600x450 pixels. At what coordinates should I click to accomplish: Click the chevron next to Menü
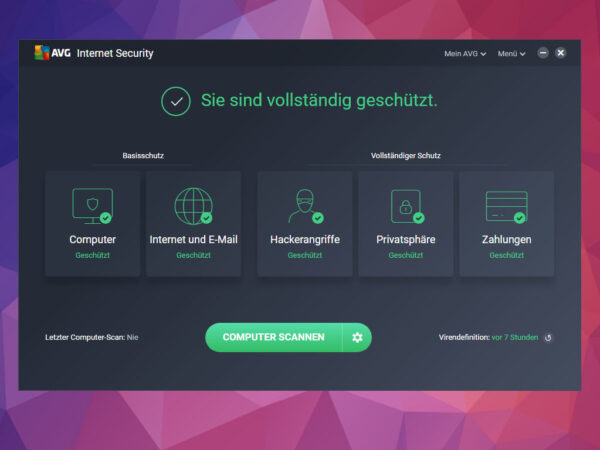click(x=523, y=54)
